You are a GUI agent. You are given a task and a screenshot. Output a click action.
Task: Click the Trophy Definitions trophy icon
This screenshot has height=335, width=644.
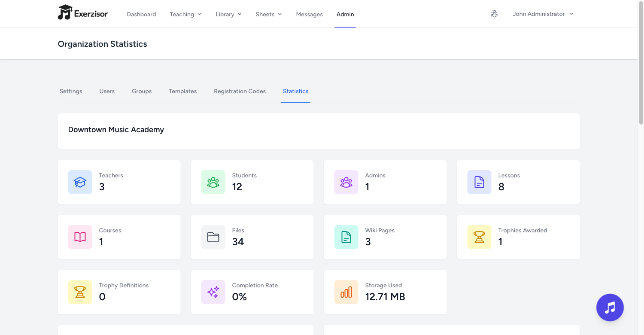point(80,292)
